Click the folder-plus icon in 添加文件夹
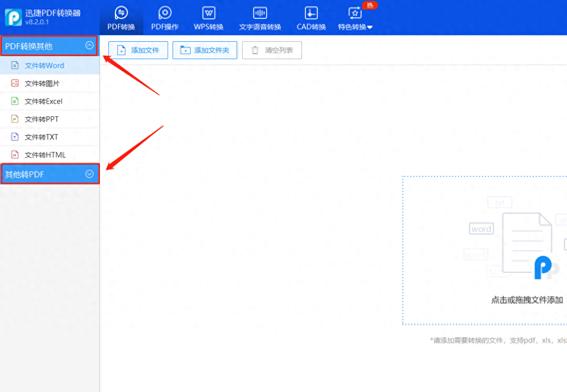This screenshot has width=567, height=392. [185, 50]
